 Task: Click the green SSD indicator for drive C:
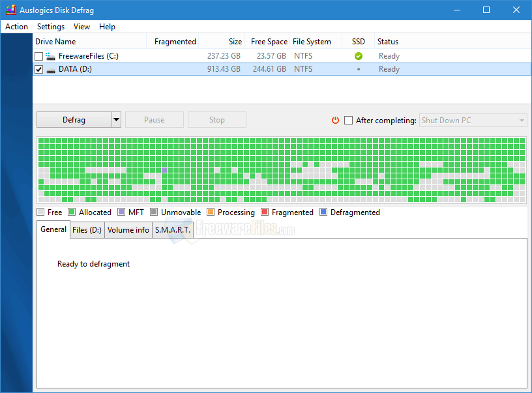[358, 56]
